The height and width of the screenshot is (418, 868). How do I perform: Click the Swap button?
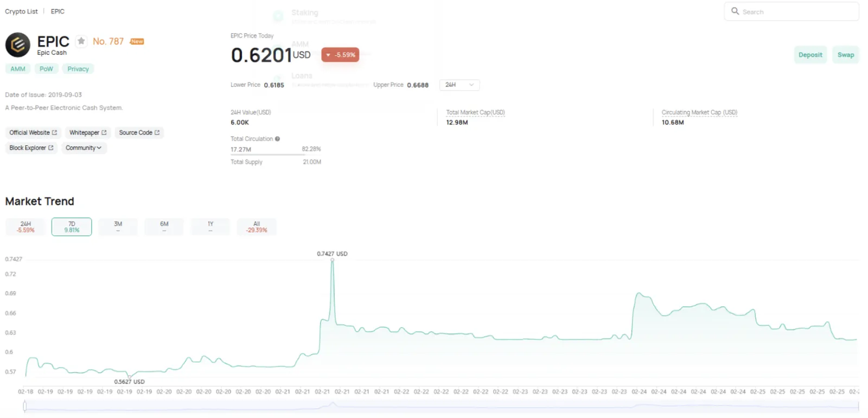coord(846,55)
